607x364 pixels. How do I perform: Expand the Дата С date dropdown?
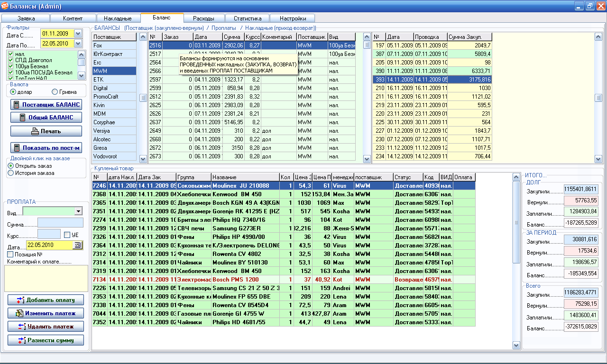(78, 34)
